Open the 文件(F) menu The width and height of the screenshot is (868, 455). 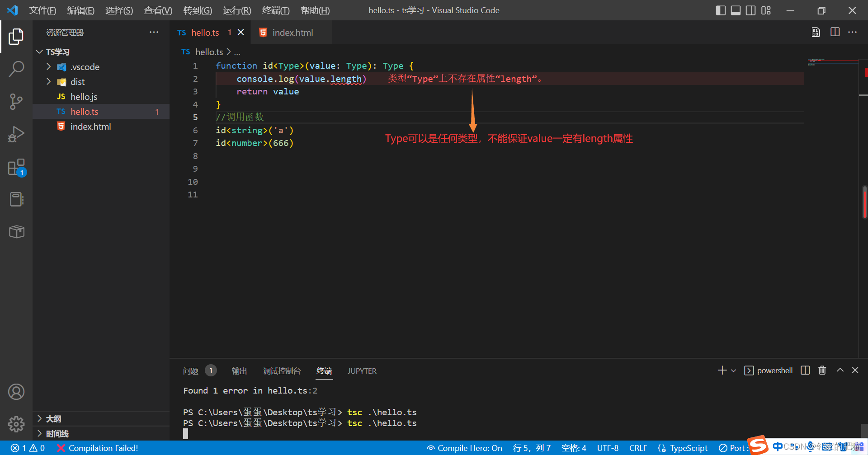click(42, 10)
